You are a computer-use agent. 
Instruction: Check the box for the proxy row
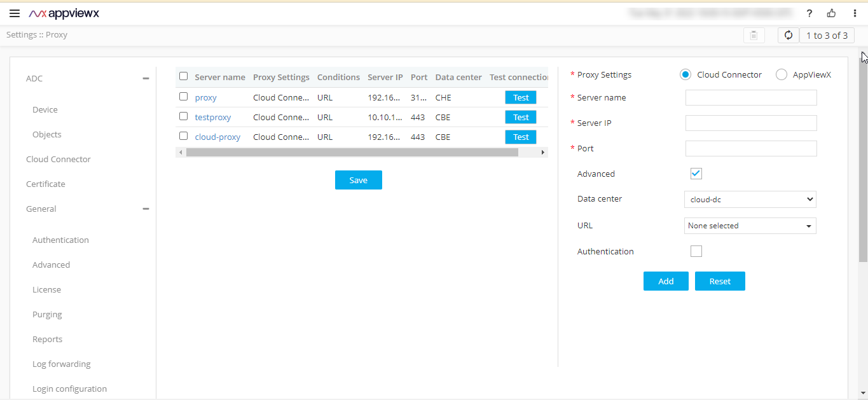click(184, 97)
